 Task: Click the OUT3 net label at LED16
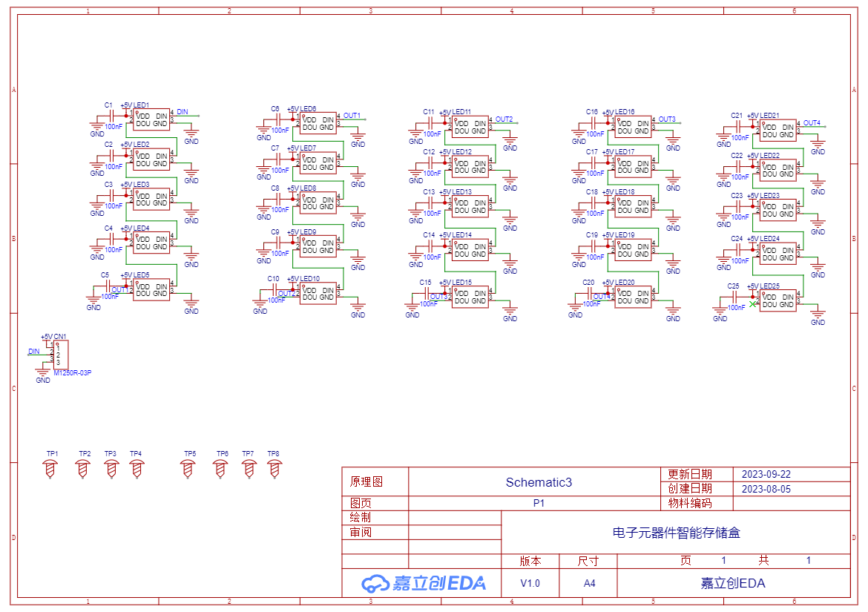(x=667, y=119)
